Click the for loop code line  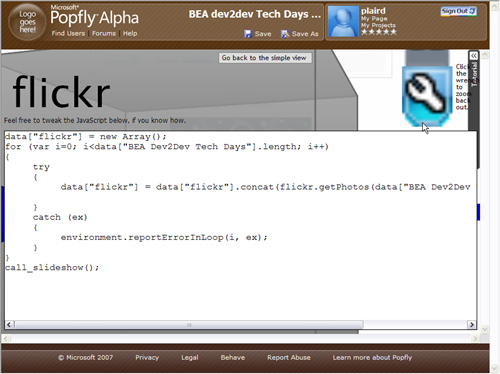pos(167,147)
